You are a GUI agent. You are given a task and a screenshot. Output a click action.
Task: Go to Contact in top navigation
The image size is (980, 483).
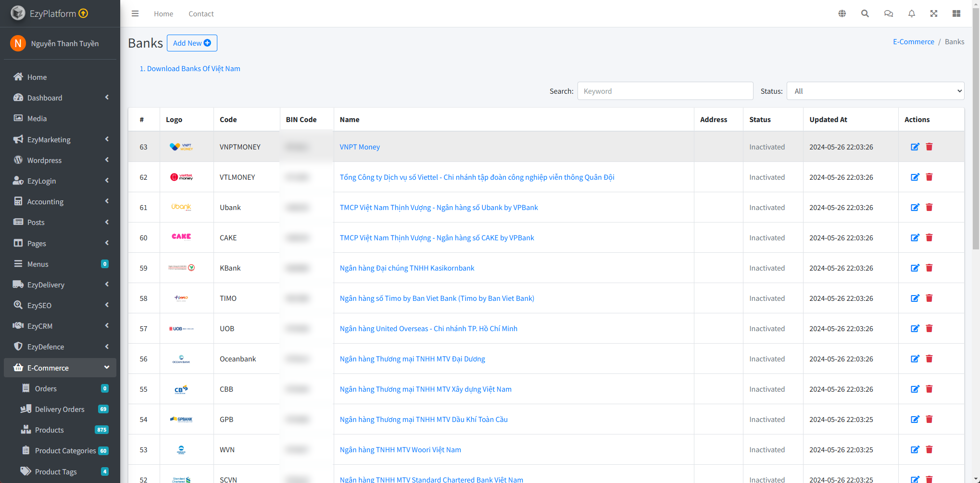tap(201, 14)
